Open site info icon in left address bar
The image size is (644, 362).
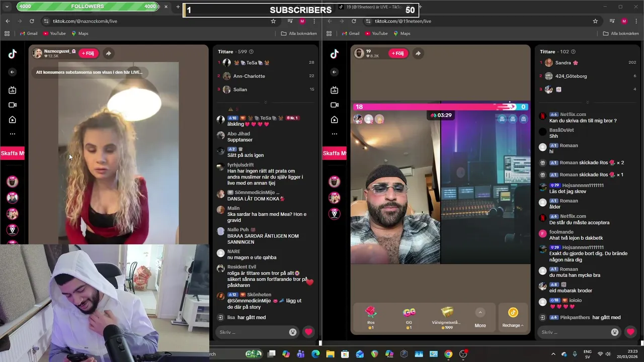click(x=46, y=21)
